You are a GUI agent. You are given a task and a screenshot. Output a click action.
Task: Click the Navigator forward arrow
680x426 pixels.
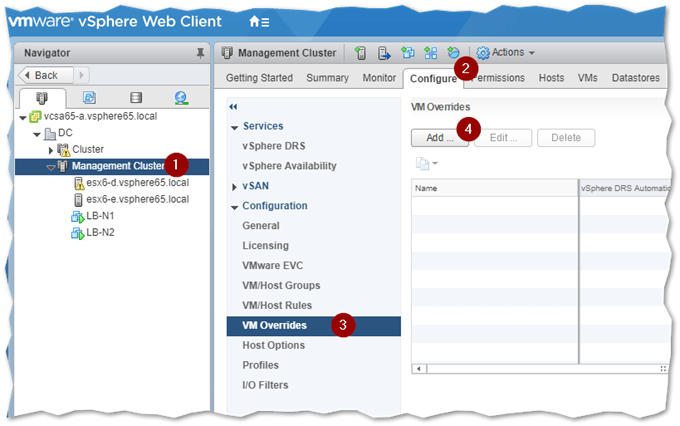pyautogui.click(x=81, y=75)
